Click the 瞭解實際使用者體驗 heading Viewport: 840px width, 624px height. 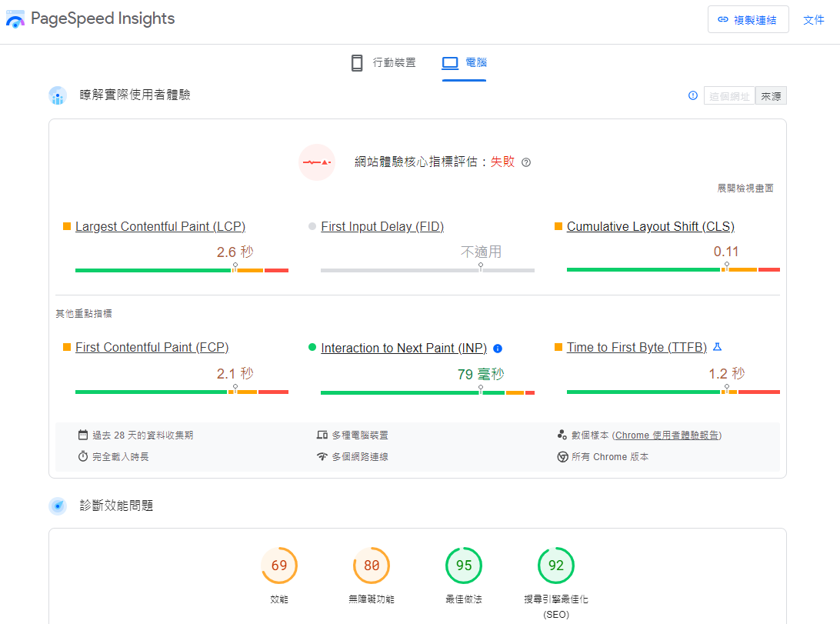tap(135, 95)
